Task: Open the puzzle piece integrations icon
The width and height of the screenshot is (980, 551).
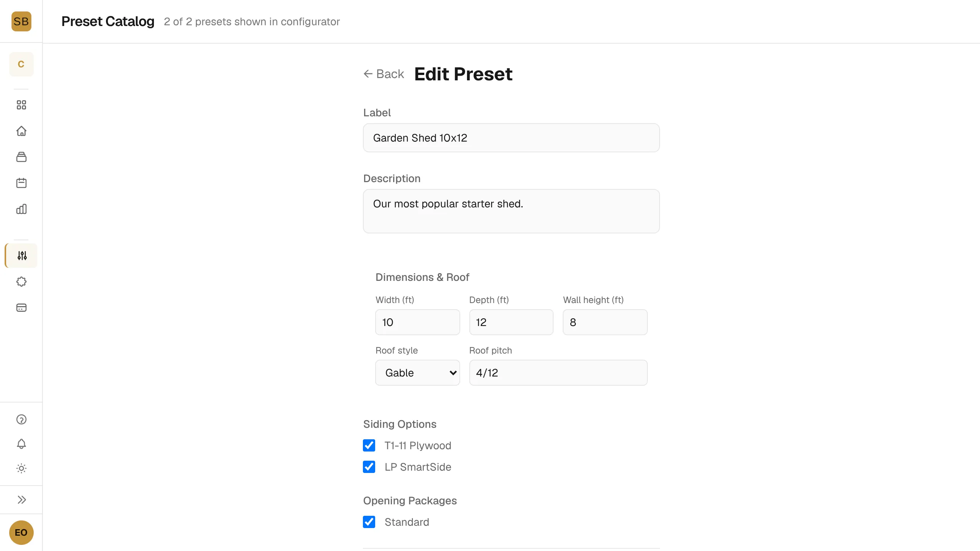Action: [21, 282]
